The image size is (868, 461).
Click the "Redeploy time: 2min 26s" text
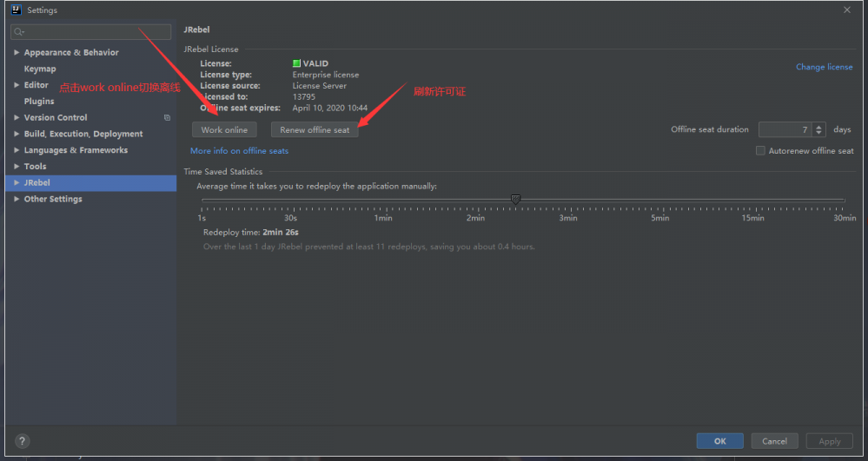click(251, 233)
